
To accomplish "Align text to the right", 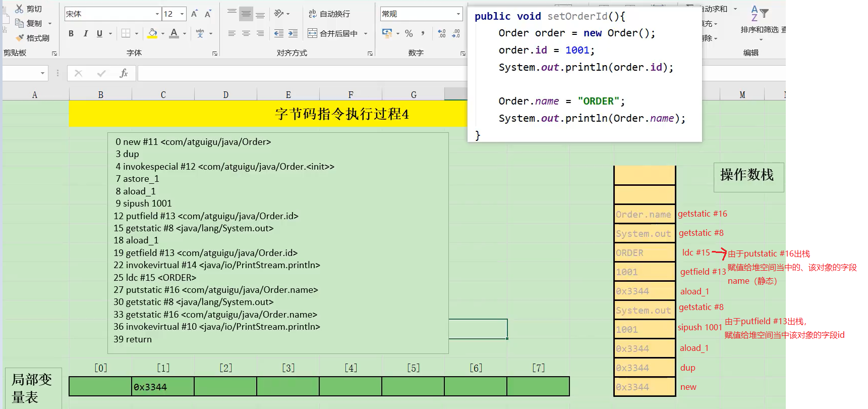I will click(x=260, y=33).
